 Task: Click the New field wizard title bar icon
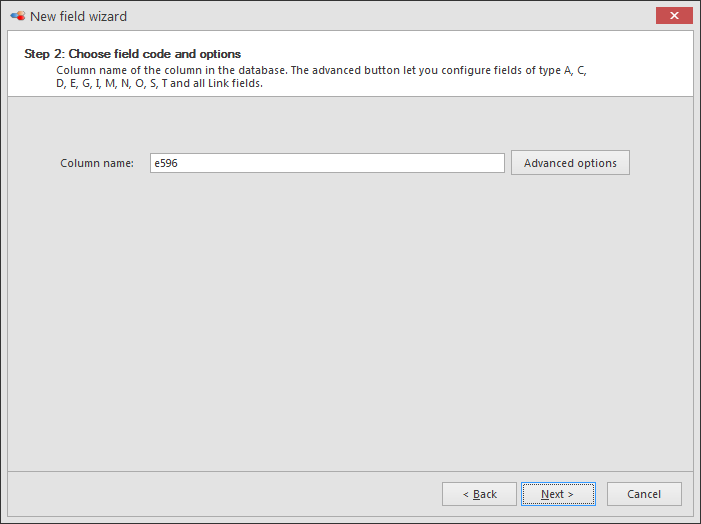pyautogui.click(x=17, y=16)
